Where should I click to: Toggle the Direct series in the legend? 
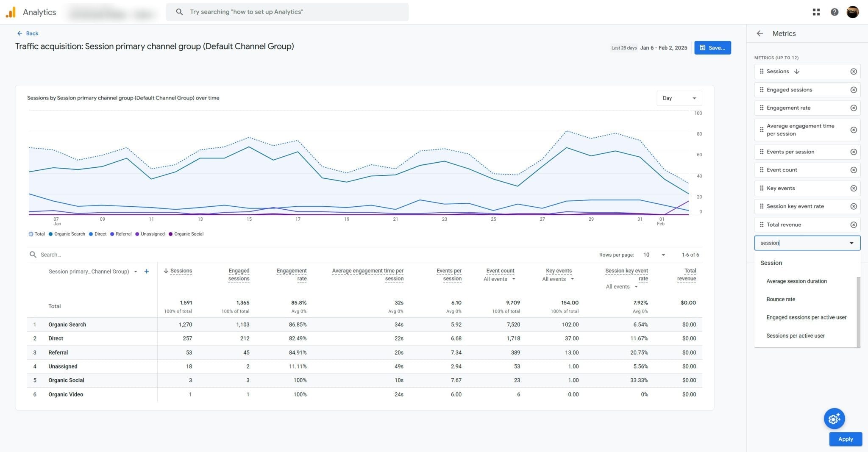tap(97, 234)
